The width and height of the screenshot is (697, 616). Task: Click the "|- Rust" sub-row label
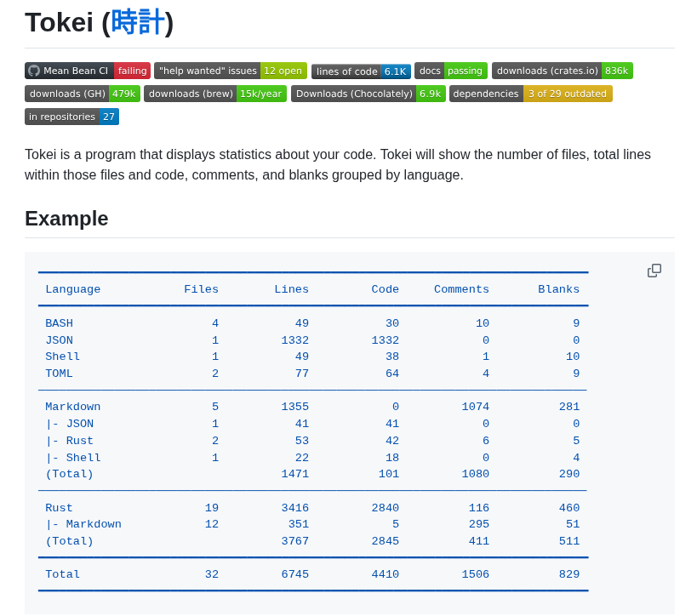(70, 441)
